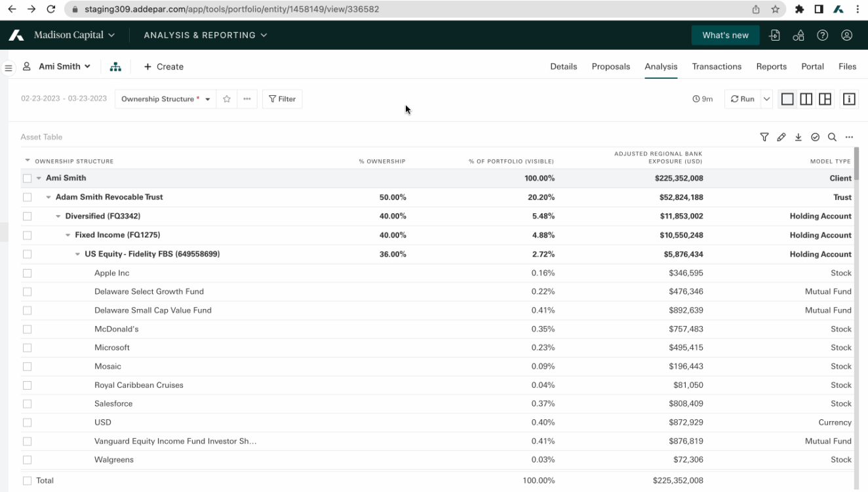868x492 pixels.
Task: Open the info panel icon
Action: pyautogui.click(x=849, y=99)
